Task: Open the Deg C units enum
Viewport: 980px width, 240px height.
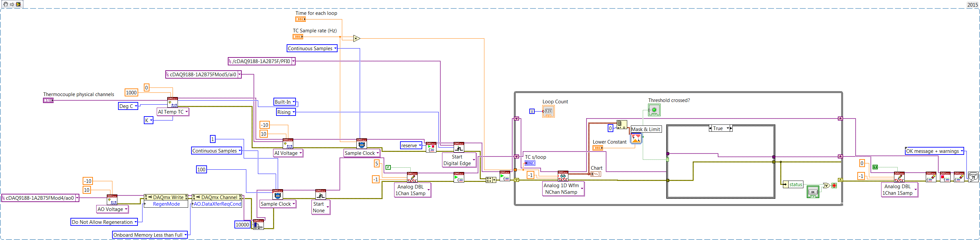Action: [x=128, y=106]
